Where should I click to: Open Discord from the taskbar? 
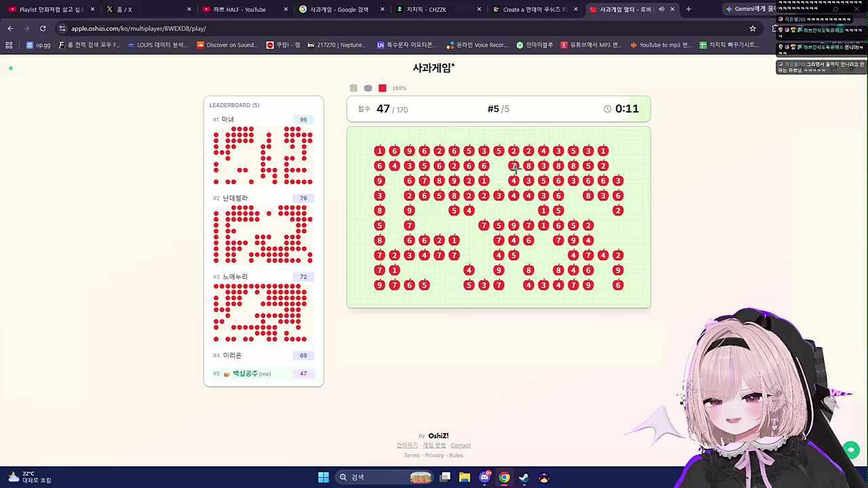pyautogui.click(x=484, y=477)
